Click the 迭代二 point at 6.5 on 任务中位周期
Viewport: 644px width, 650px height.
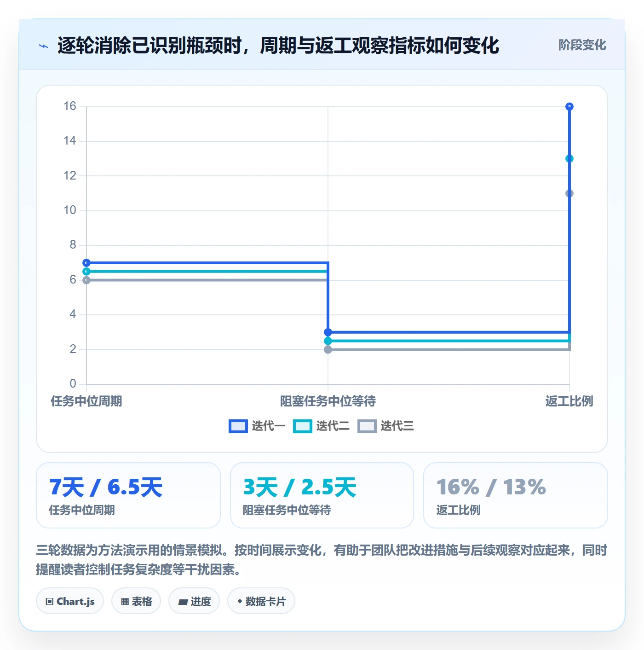pyautogui.click(x=86, y=272)
